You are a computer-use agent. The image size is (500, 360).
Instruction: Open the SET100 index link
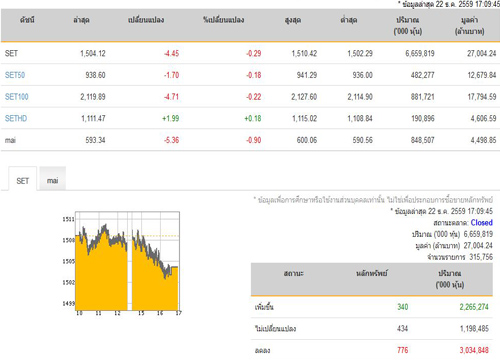pos(17,97)
